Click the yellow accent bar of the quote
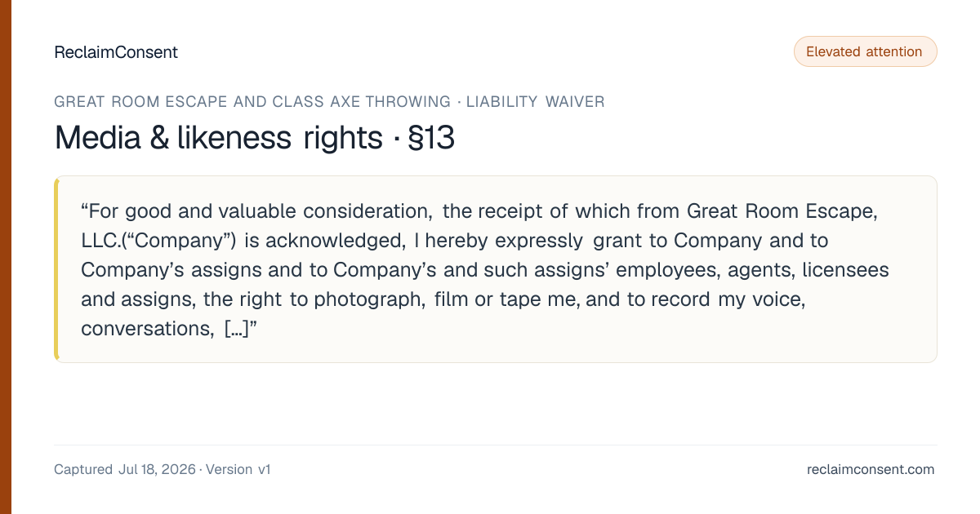980x514 pixels. coord(56,269)
